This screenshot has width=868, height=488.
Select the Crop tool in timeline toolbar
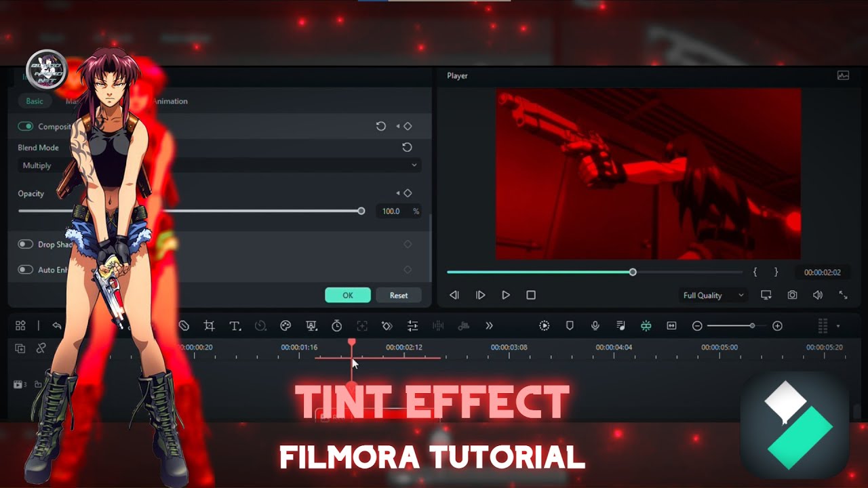210,326
